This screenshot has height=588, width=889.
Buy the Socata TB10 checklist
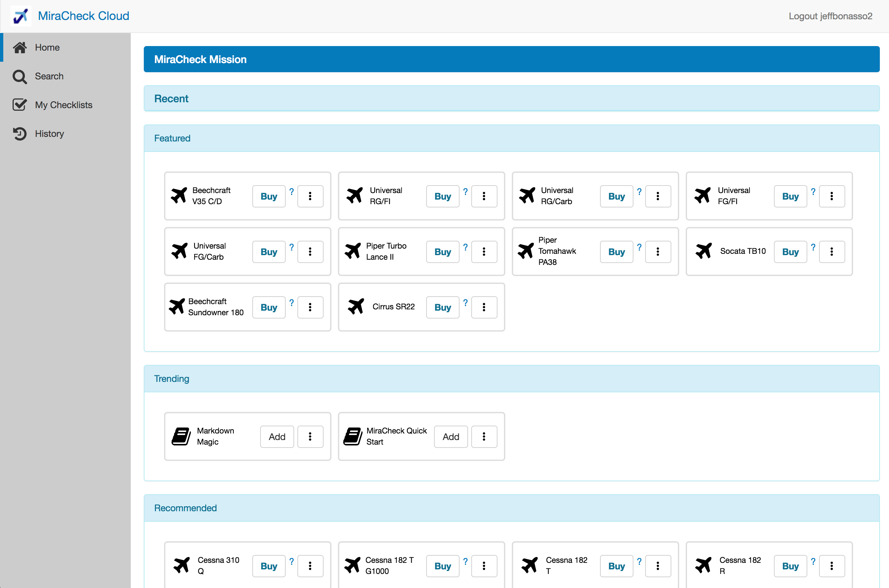coord(790,252)
